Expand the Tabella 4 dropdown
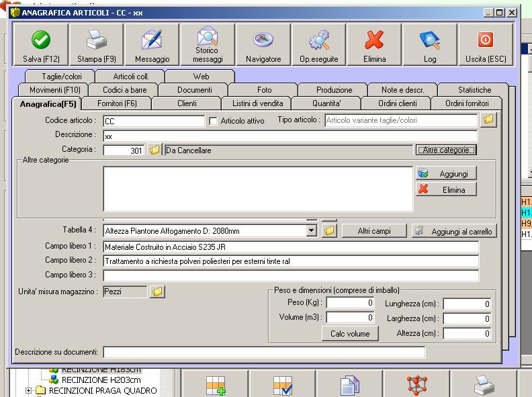The height and width of the screenshot is (397, 532). pyautogui.click(x=311, y=231)
